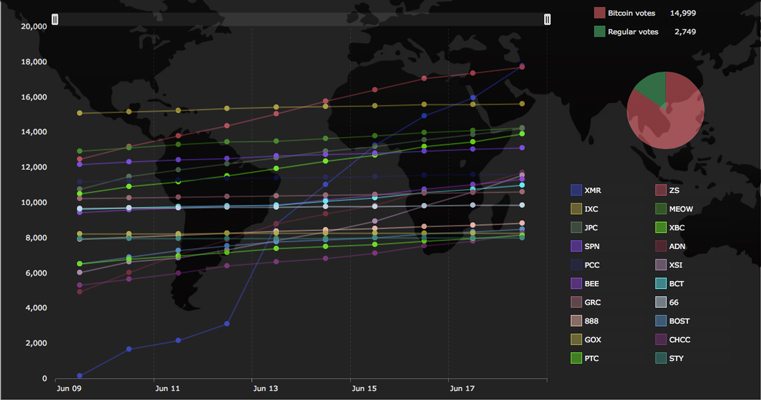Image resolution: width=761 pixels, height=400 pixels.
Task: Click the PTC legend color swatch
Action: [576, 358]
